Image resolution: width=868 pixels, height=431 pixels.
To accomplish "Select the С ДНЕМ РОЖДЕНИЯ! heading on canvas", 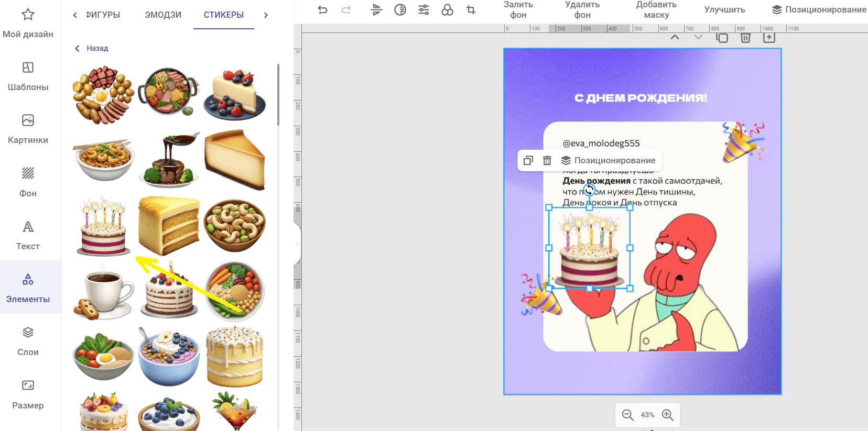I will 641,98.
